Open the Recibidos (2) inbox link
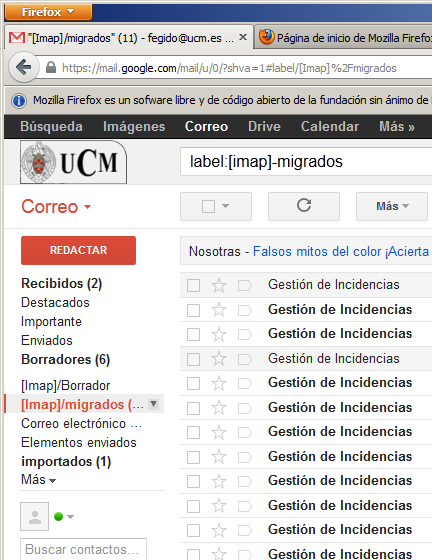This screenshot has height=560, width=432. [62, 283]
